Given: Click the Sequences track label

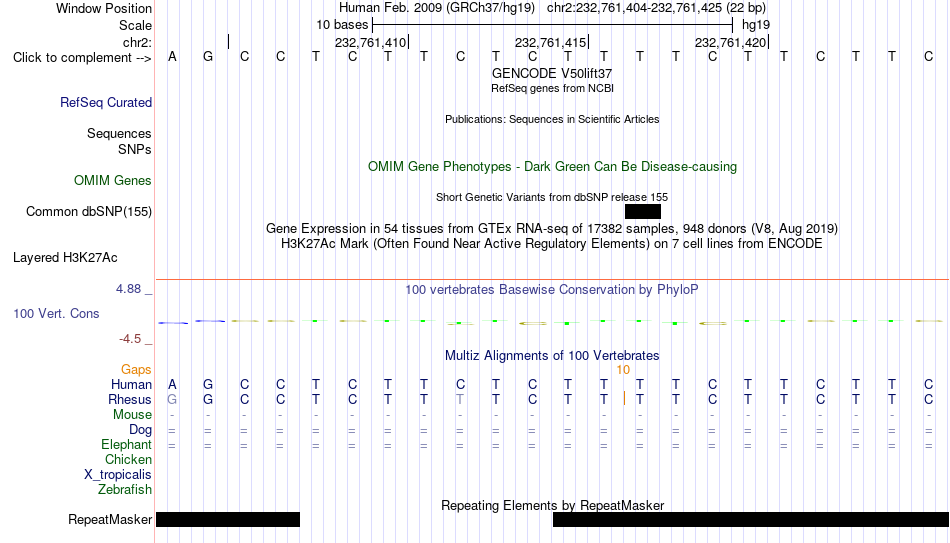Looking at the screenshot, I should (x=119, y=133).
